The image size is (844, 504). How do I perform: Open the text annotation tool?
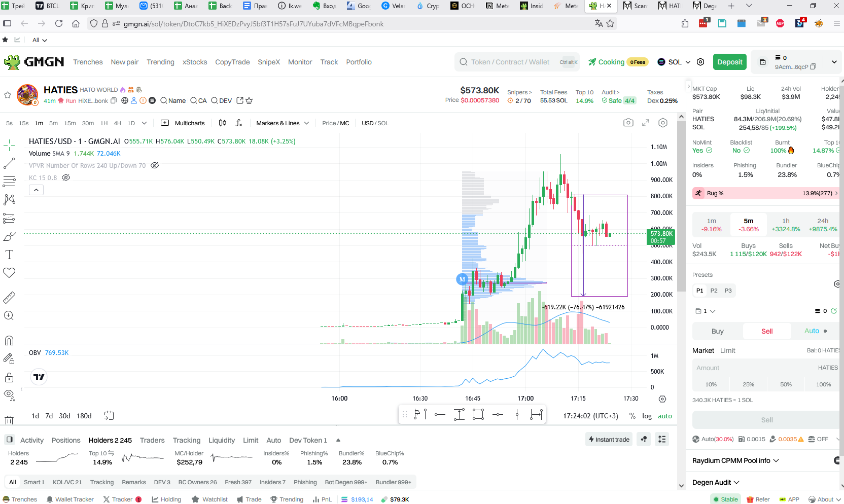coord(9,255)
